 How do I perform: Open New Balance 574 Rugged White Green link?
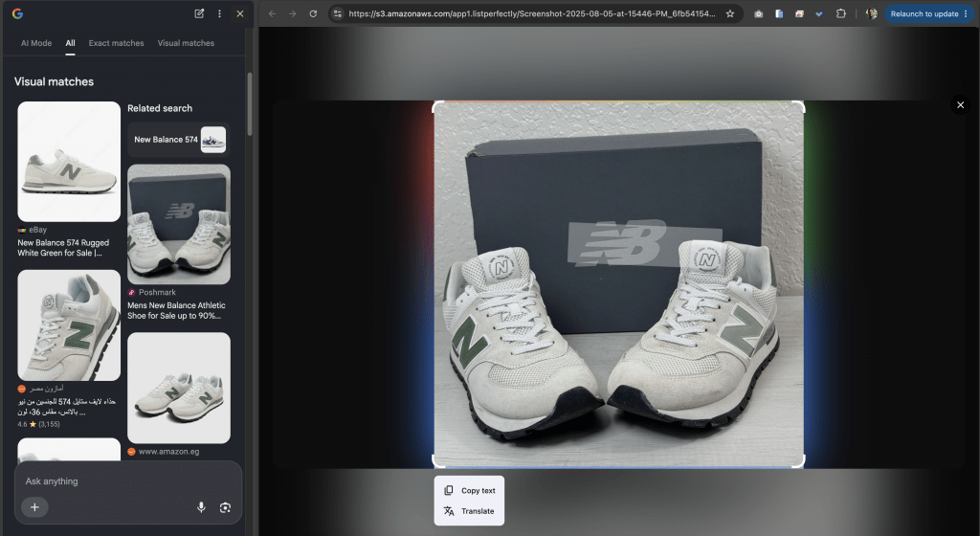[x=63, y=248]
